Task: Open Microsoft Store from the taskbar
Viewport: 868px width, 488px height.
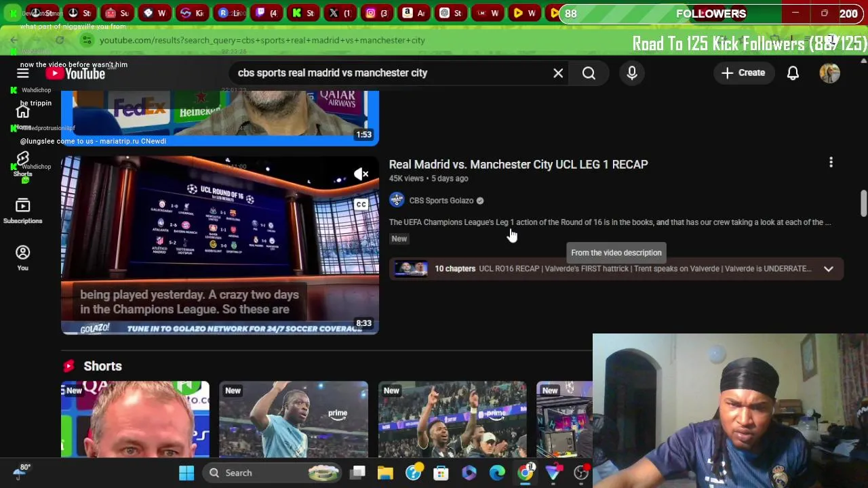Action: pos(441,472)
